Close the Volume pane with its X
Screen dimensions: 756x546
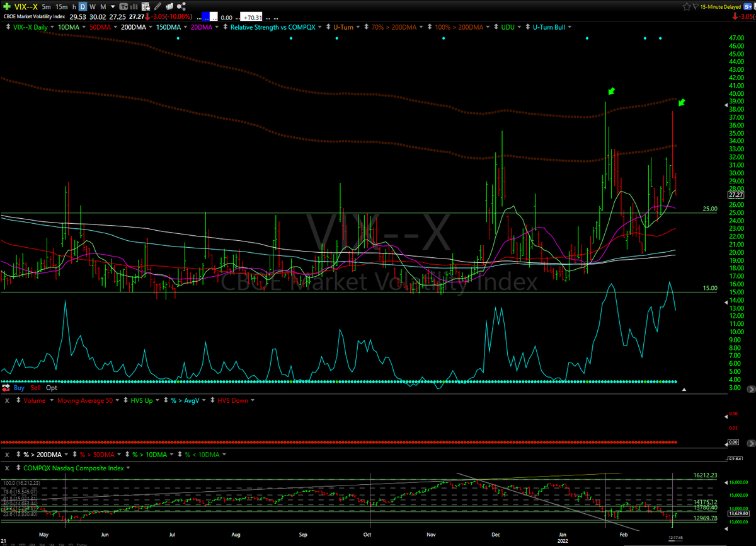(x=7, y=401)
